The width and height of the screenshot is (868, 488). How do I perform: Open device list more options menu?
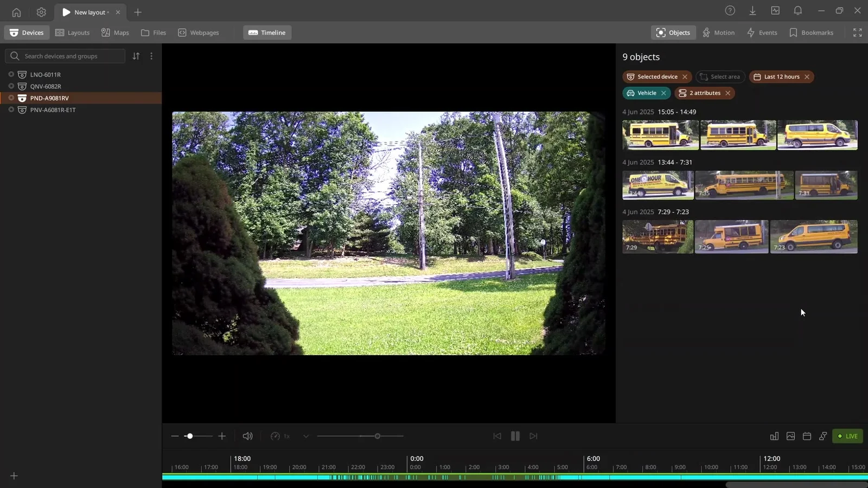[151, 56]
